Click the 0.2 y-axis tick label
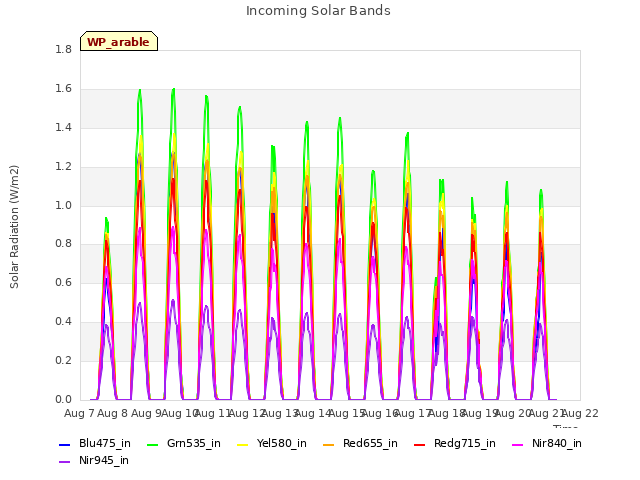Viewport: 640px width, 480px height. pos(63,360)
